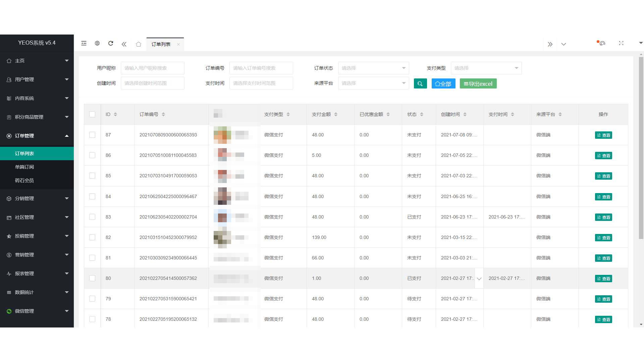Select checkbox for order ID 83

92,217
